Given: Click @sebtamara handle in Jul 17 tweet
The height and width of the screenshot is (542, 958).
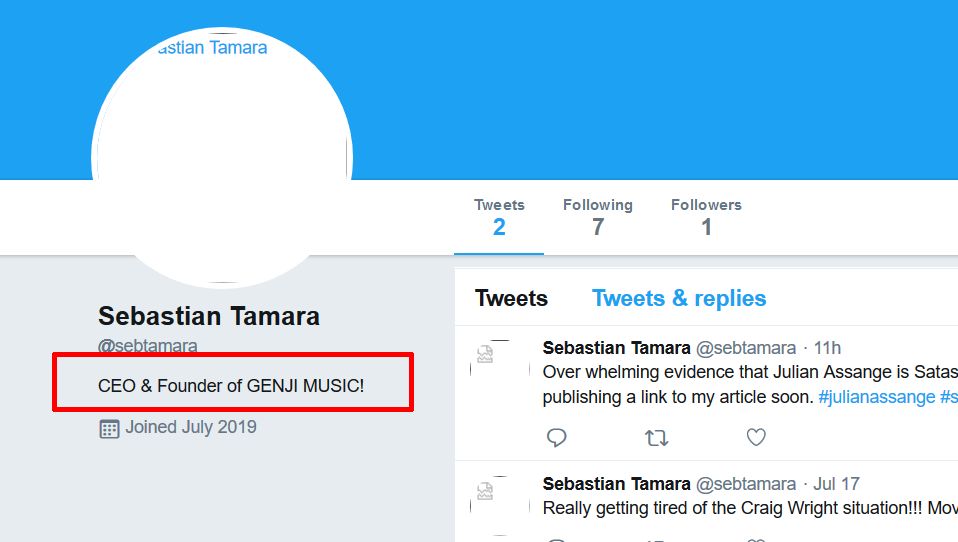Looking at the screenshot, I should 746,484.
